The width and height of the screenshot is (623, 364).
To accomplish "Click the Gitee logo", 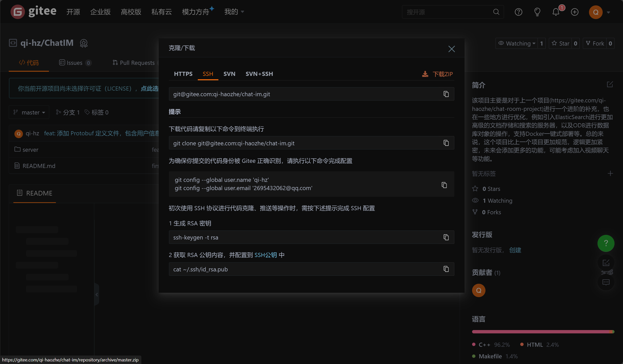I will tap(33, 12).
